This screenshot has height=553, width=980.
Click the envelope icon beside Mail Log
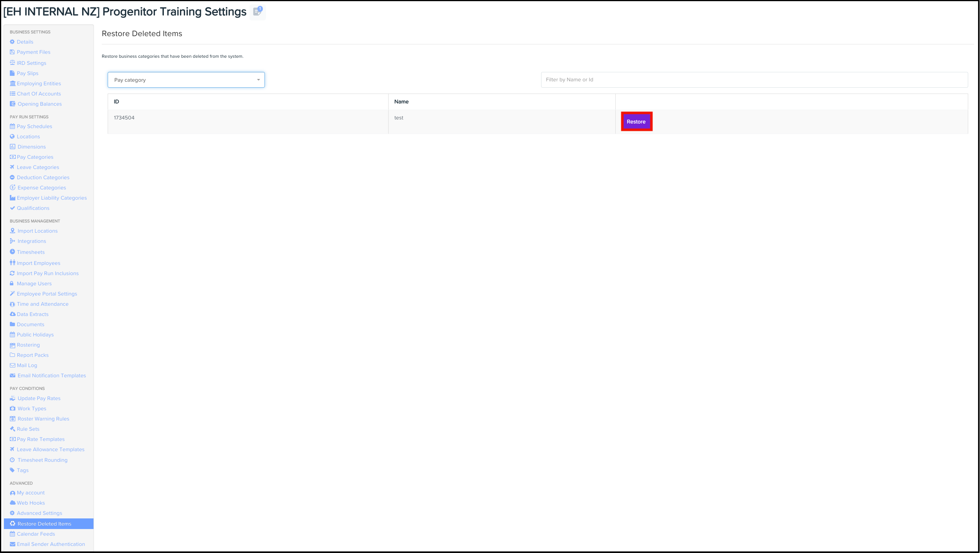click(12, 365)
